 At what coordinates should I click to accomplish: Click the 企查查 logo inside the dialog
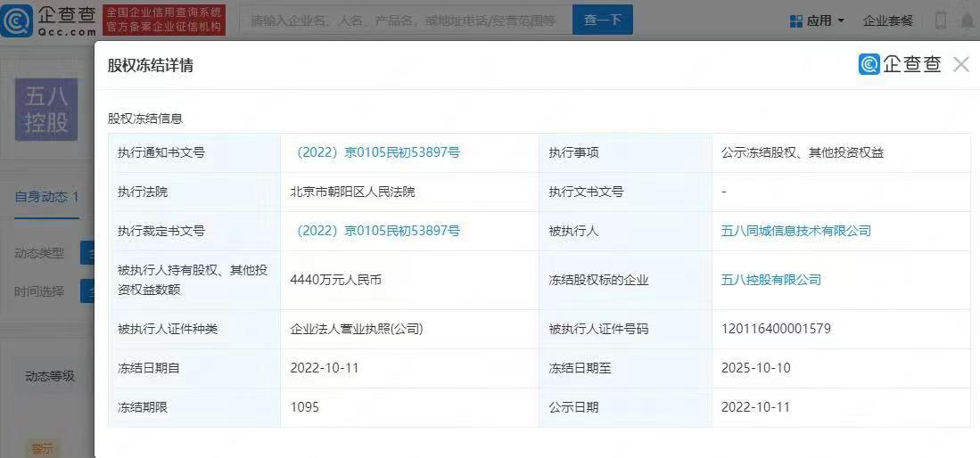pyautogui.click(x=900, y=64)
